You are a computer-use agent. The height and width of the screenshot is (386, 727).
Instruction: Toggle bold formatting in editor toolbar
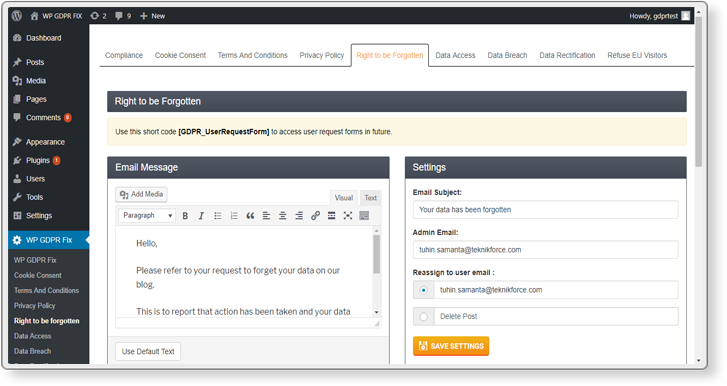coord(185,215)
